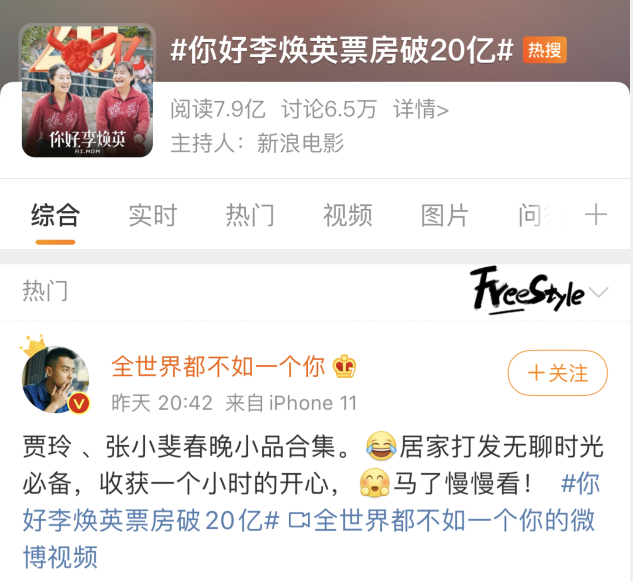This screenshot has width=633, height=582.
Task: Tap the poster's profile avatar
Action: 56,379
